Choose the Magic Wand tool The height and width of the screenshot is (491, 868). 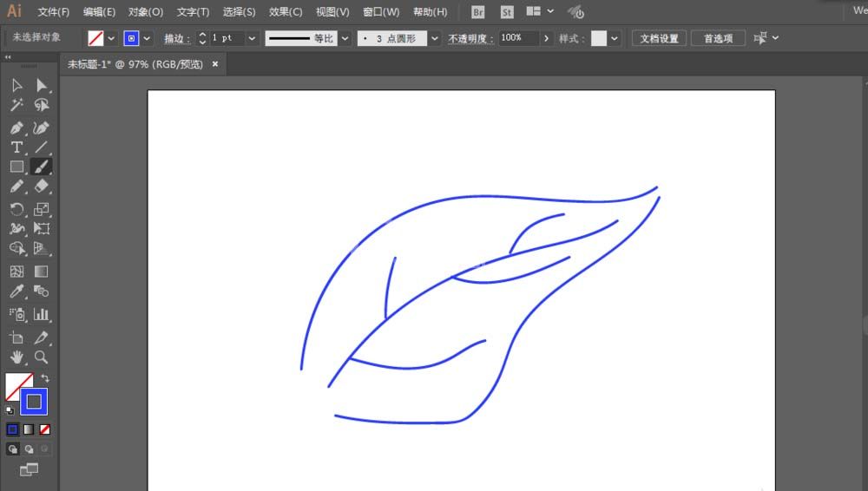point(16,105)
